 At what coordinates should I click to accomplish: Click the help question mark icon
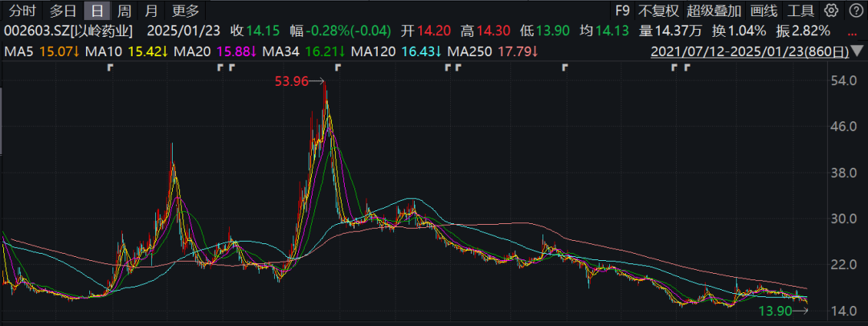click(x=854, y=10)
